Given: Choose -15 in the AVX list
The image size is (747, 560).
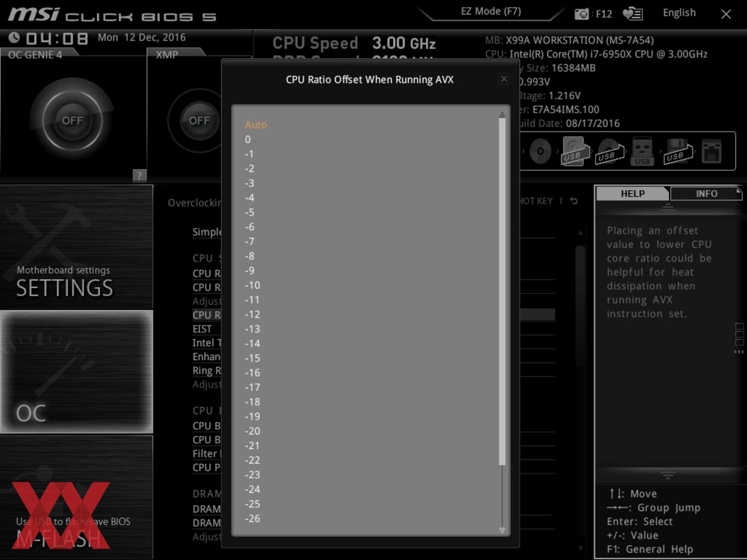Looking at the screenshot, I should [252, 358].
